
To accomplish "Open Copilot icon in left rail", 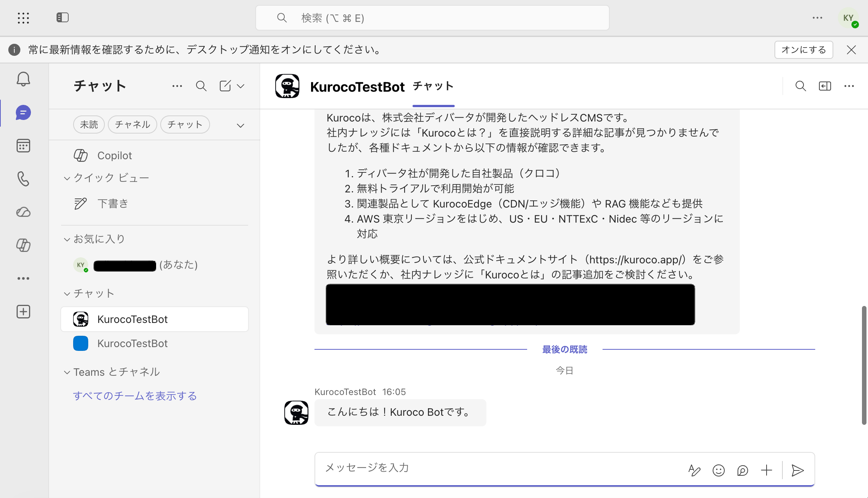I will (23, 245).
